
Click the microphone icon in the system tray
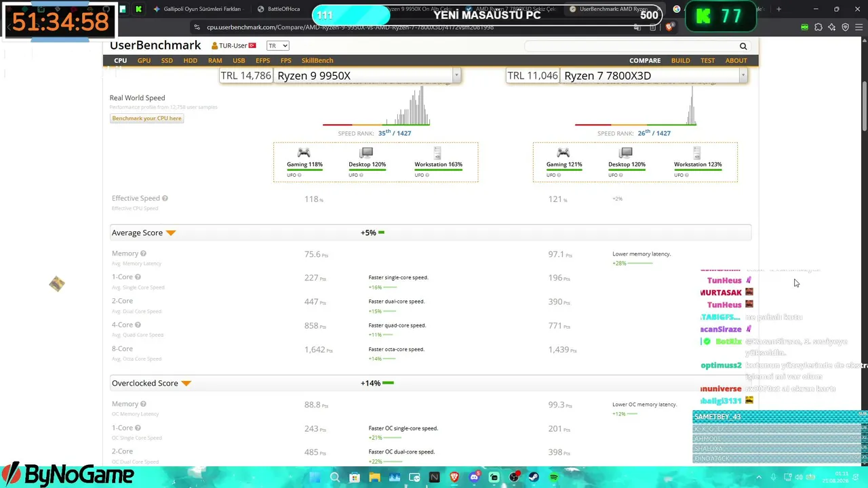coord(773,477)
